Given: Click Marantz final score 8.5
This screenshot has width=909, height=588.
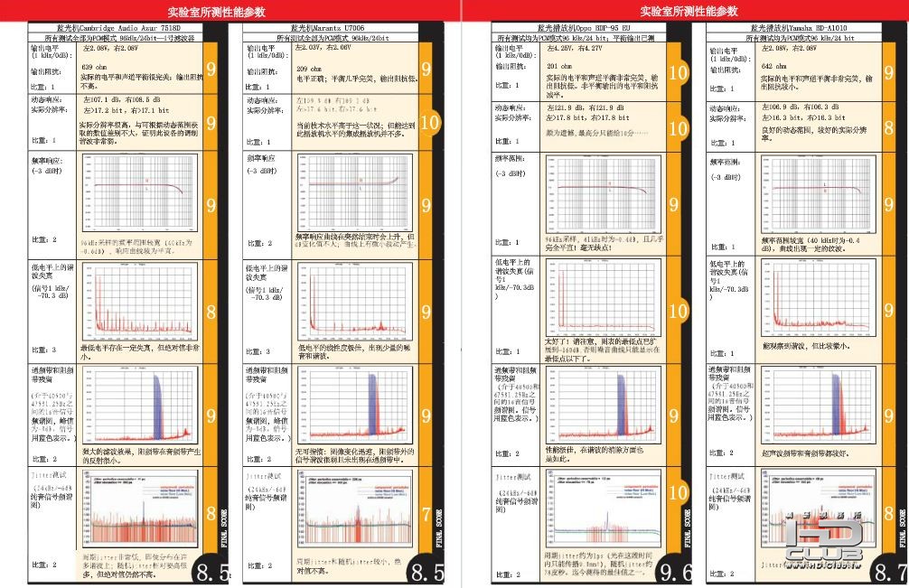Looking at the screenshot, I should coord(427,572).
